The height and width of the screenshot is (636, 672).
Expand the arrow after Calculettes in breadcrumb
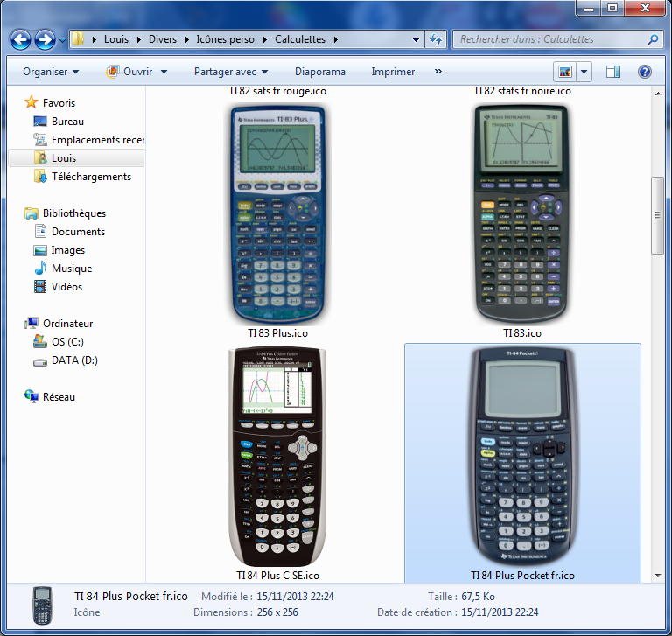pyautogui.click(x=336, y=39)
